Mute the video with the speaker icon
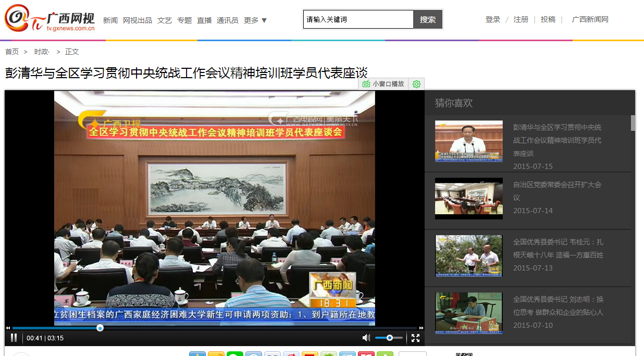The image size is (644, 356). pos(366,338)
